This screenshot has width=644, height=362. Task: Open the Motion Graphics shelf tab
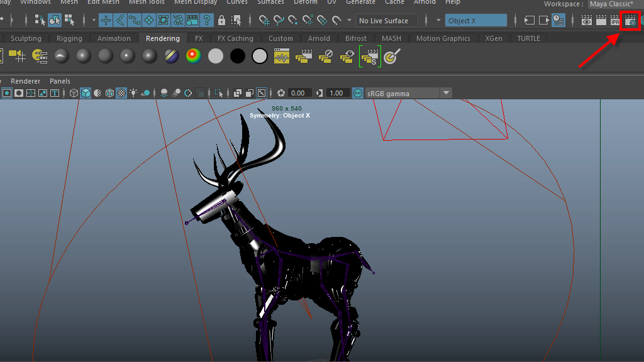click(x=443, y=38)
